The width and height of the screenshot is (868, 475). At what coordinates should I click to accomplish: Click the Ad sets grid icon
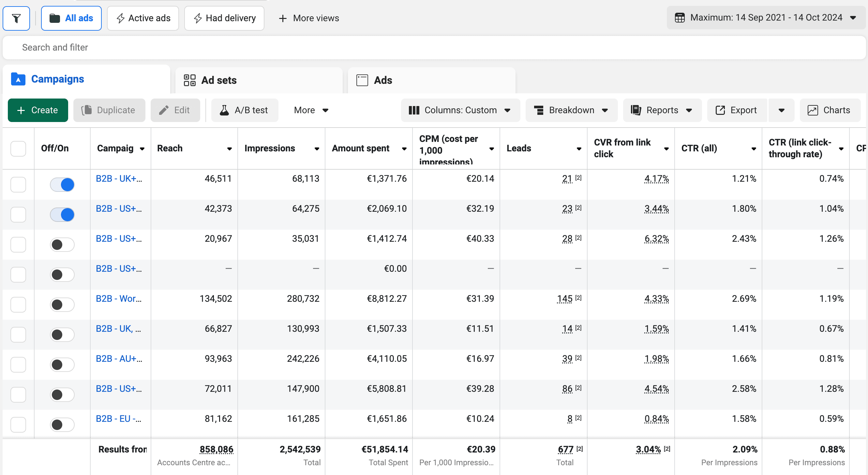190,80
